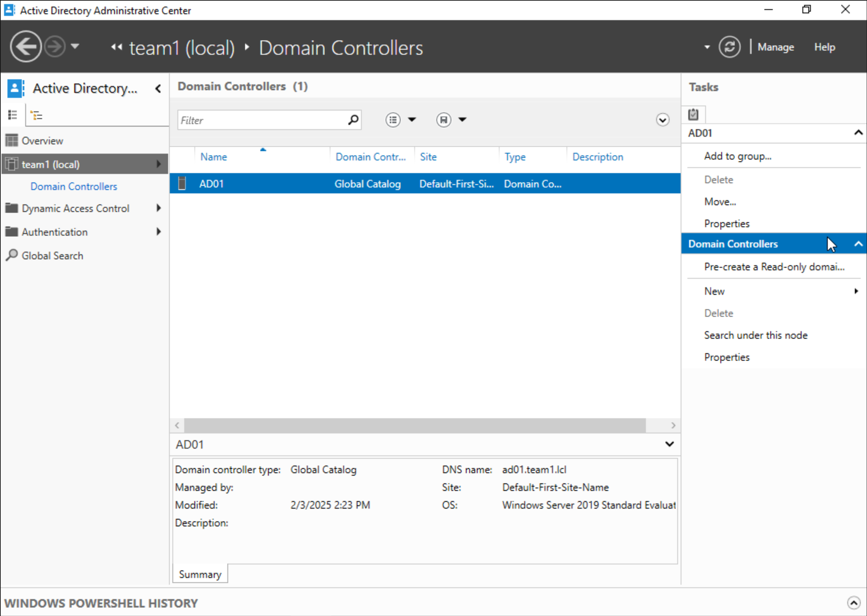Collapse the navigation pane chevron

158,88
